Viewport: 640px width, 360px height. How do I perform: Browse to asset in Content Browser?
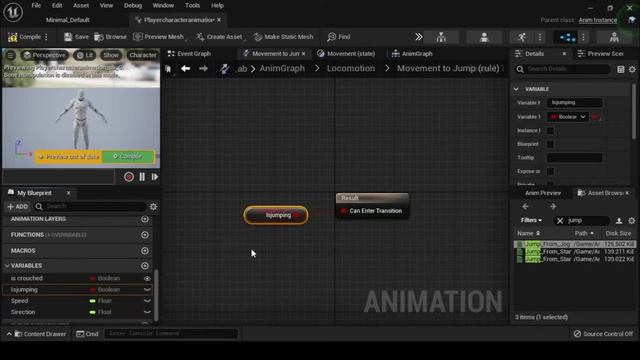click(x=110, y=37)
